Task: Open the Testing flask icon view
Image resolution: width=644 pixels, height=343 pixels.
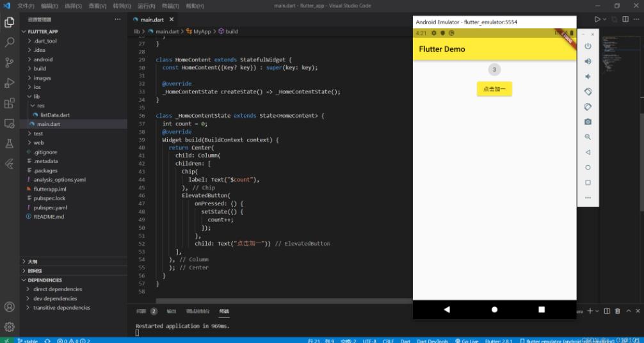Action: click(9, 144)
